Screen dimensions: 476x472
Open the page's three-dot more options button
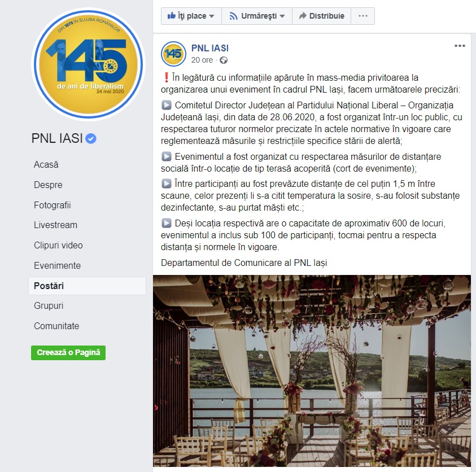[x=363, y=16]
